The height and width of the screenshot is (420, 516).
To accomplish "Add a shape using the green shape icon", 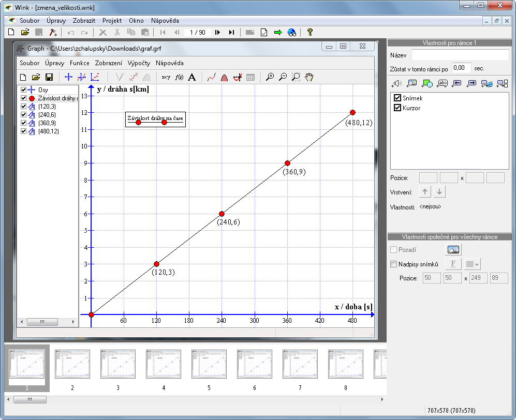I will (427, 83).
